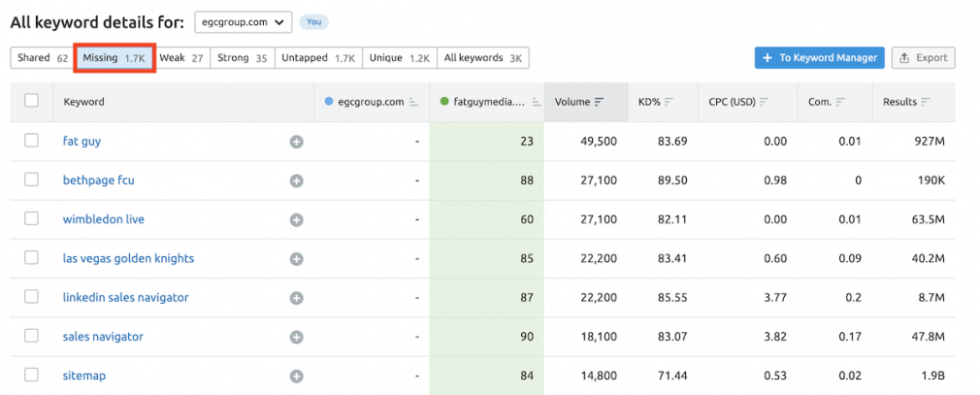Viewport: 980px width, 395px height.
Task: Click KD% value 83.41
Action: coord(672,259)
